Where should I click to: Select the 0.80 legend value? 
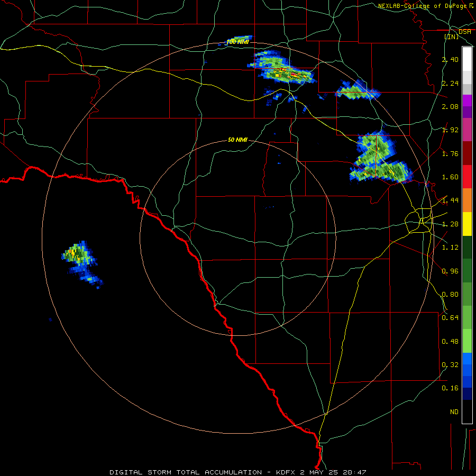click(x=450, y=294)
